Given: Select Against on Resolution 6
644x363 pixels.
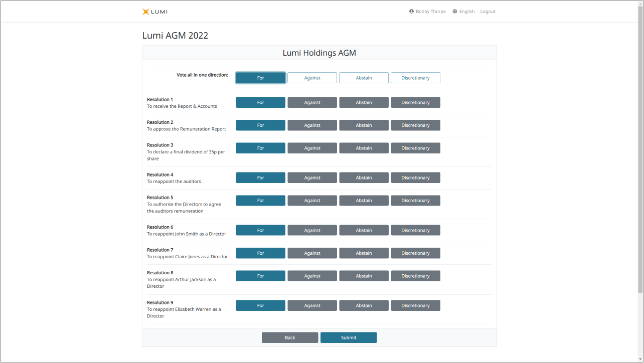Looking at the screenshot, I should [x=312, y=230].
